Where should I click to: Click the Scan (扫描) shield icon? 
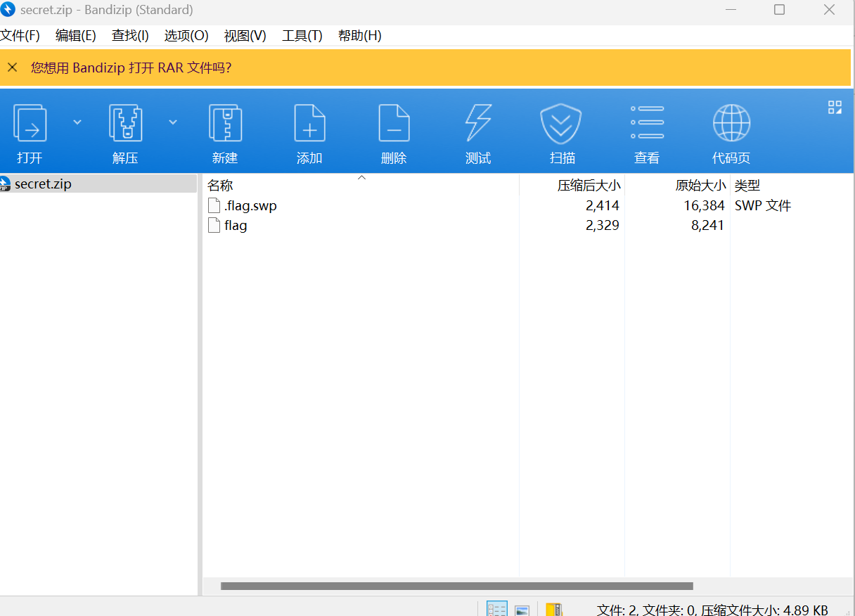pos(561,124)
